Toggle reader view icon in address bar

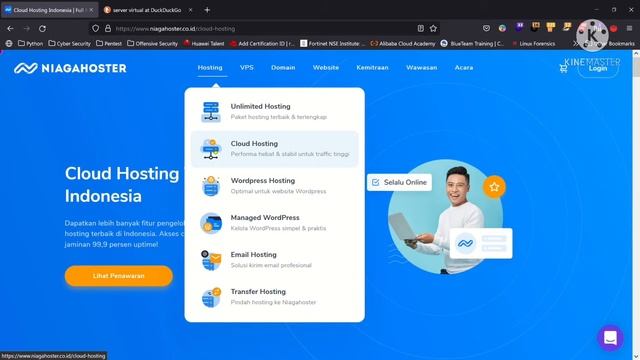click(420, 29)
